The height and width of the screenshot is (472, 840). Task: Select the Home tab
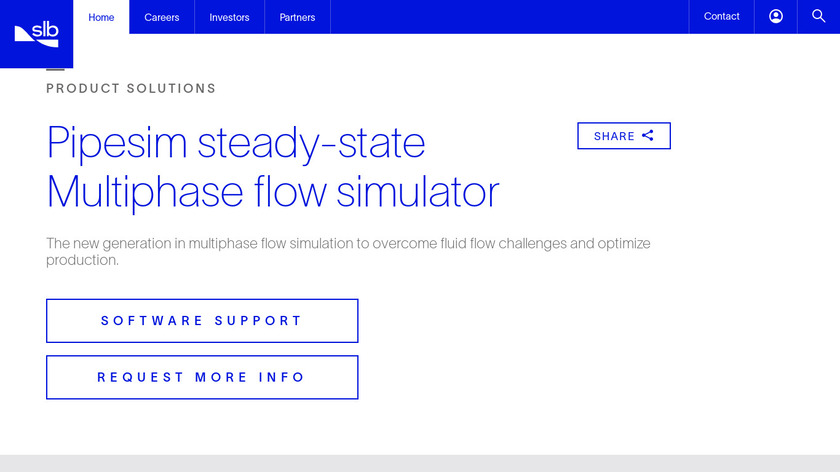pos(101,17)
